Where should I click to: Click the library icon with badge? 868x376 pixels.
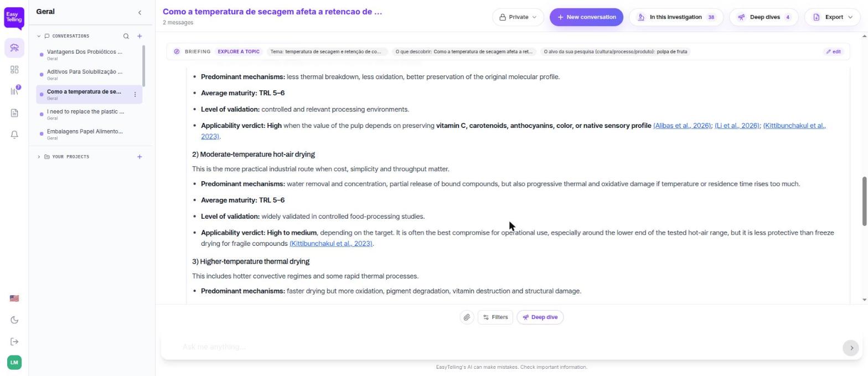point(14,91)
